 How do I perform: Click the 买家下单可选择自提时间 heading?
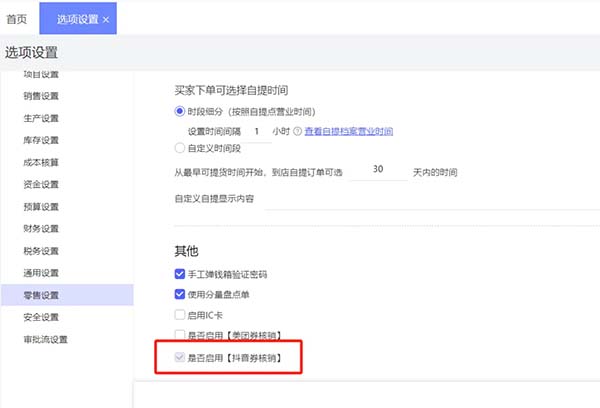click(231, 90)
